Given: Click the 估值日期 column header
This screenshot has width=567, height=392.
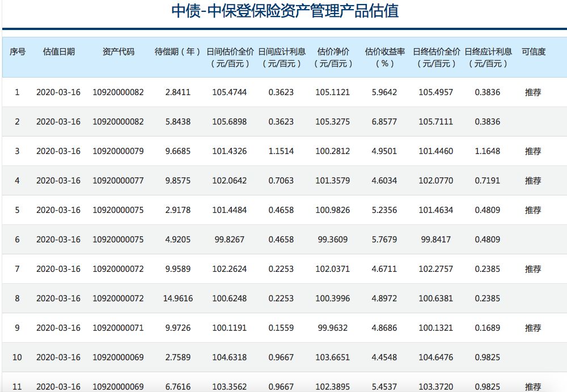Looking at the screenshot, I should [x=58, y=52].
